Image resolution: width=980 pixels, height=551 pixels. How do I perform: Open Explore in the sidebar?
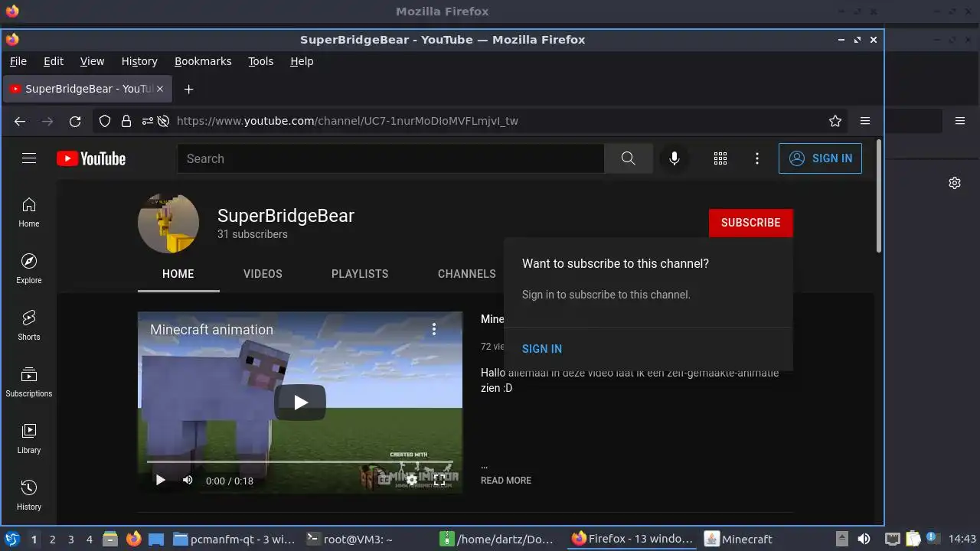tap(29, 269)
